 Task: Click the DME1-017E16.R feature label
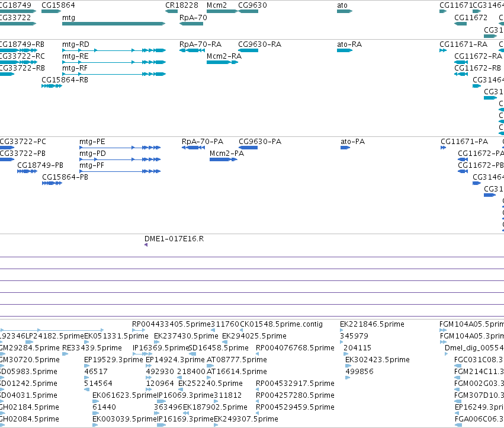click(174, 239)
